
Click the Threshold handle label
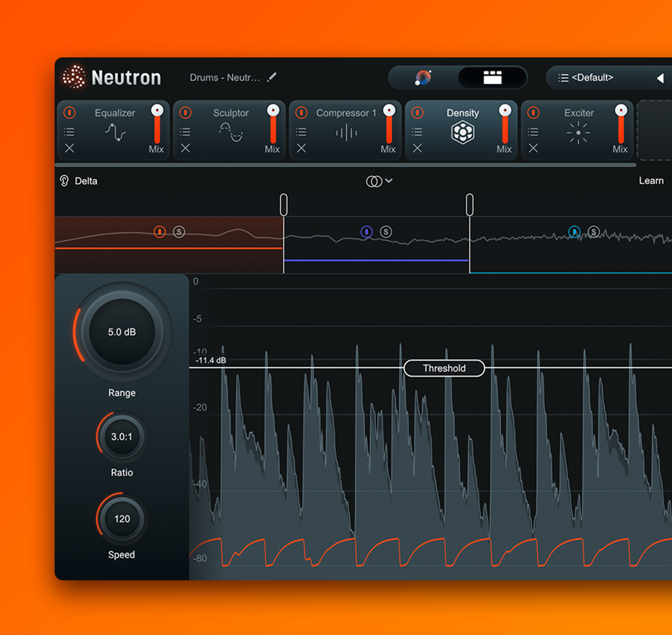pyautogui.click(x=444, y=368)
